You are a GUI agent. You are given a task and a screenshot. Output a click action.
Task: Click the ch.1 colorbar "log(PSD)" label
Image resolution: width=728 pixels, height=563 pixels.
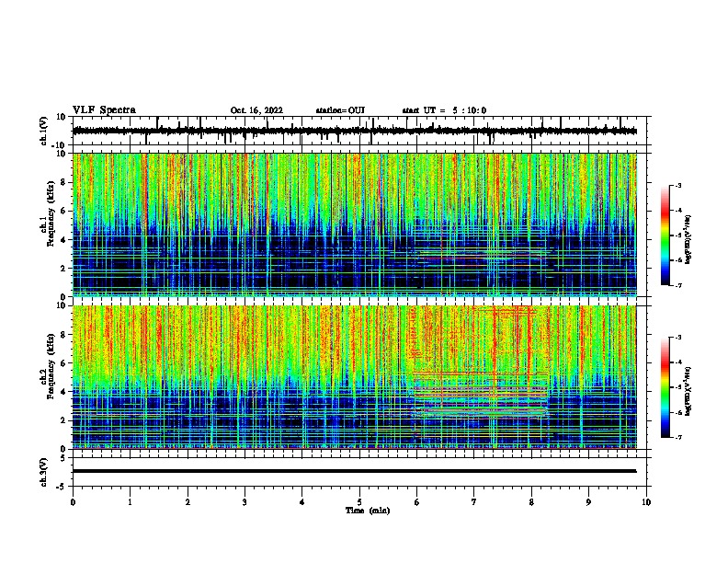[688, 239]
